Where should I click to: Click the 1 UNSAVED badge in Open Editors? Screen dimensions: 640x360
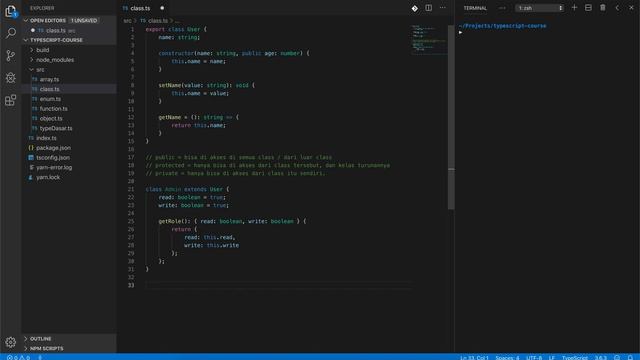[x=84, y=20]
